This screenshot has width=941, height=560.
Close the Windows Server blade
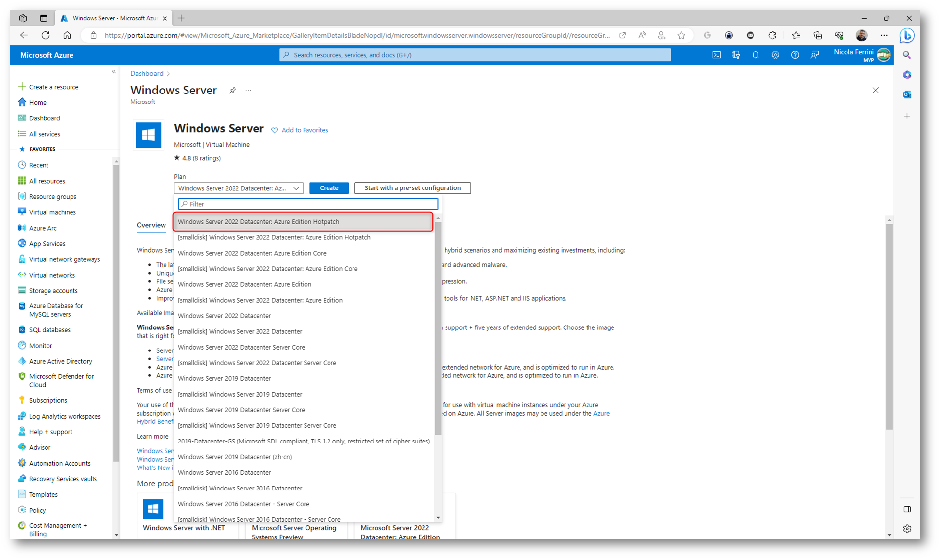[875, 90]
